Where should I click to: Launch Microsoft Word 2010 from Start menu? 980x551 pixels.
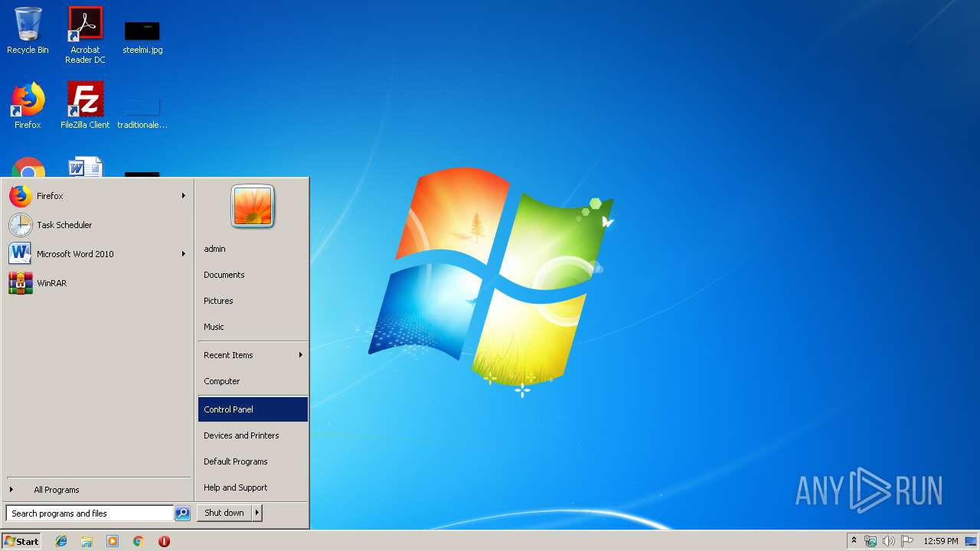[97, 254]
